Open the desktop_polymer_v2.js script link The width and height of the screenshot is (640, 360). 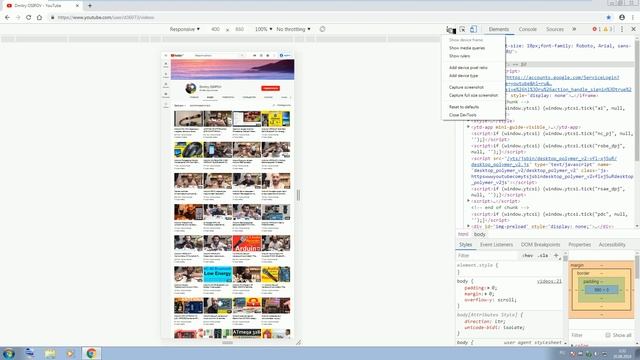544,161
